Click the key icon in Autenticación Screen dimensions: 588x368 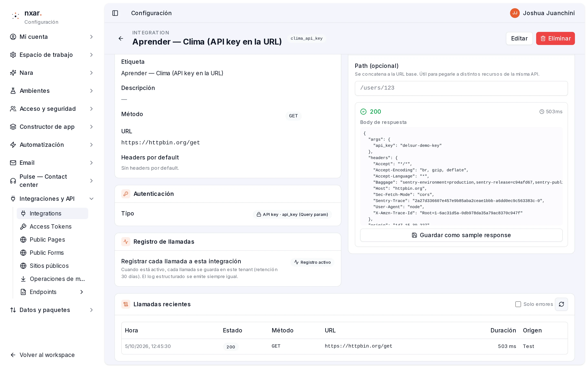coord(126,194)
